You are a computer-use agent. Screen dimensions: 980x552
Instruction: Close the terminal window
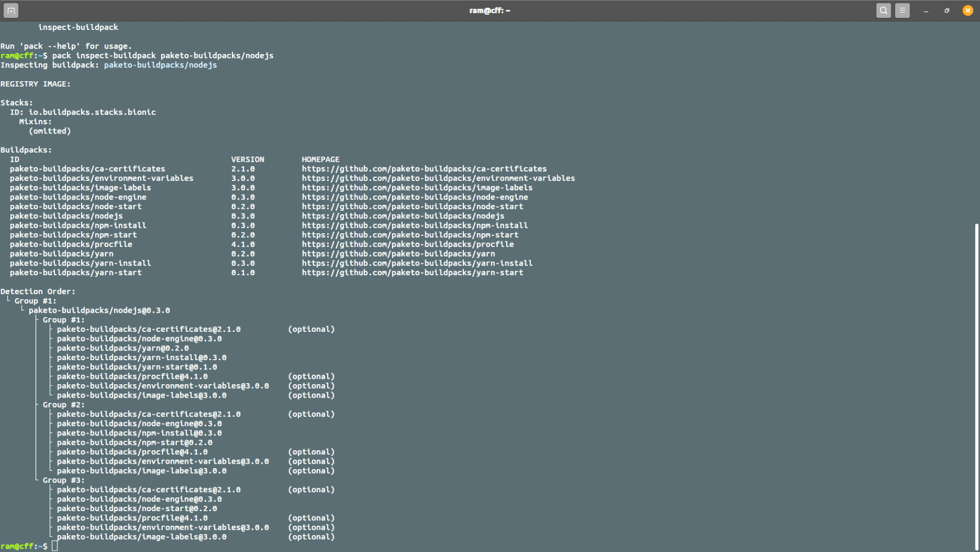[x=967, y=10]
